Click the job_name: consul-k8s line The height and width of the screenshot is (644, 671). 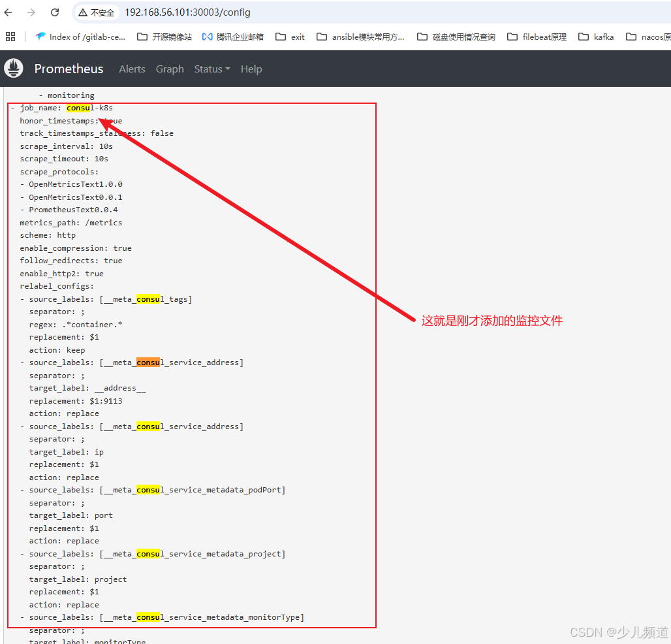click(61, 108)
